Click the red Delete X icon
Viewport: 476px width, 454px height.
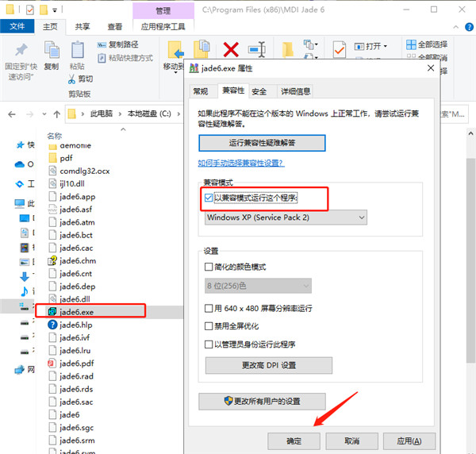click(231, 49)
